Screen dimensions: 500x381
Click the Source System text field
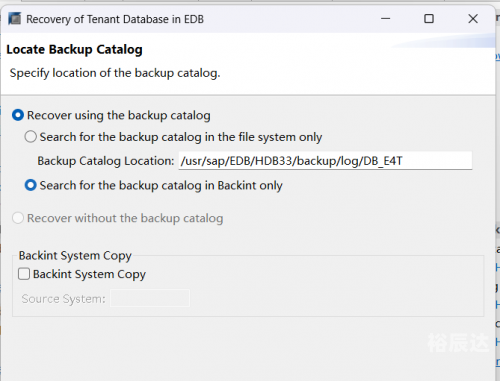click(150, 298)
